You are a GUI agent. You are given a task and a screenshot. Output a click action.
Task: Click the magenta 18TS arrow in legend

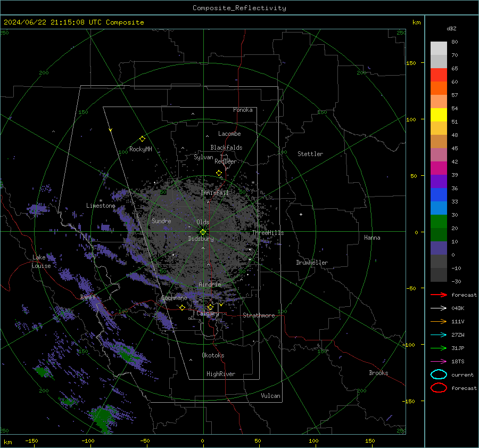(x=439, y=362)
